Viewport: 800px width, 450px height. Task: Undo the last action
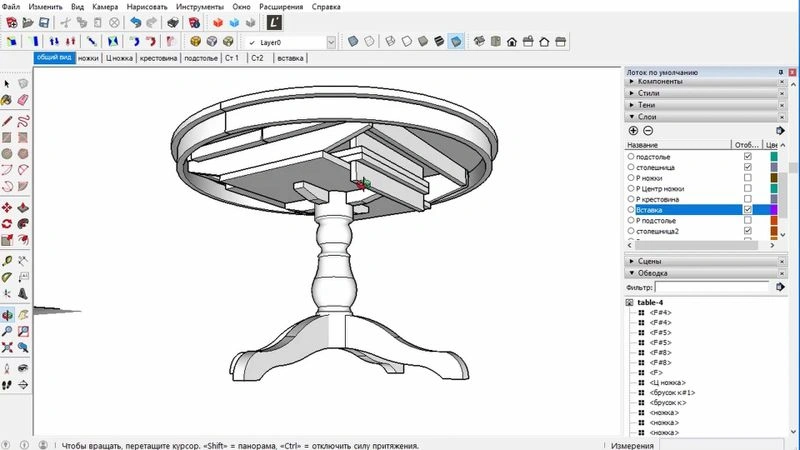[135, 22]
